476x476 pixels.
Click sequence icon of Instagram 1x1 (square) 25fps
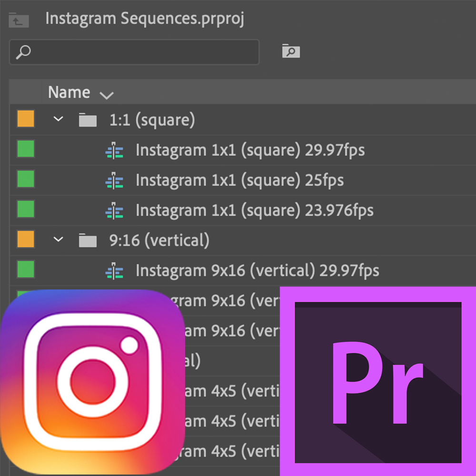click(x=114, y=180)
